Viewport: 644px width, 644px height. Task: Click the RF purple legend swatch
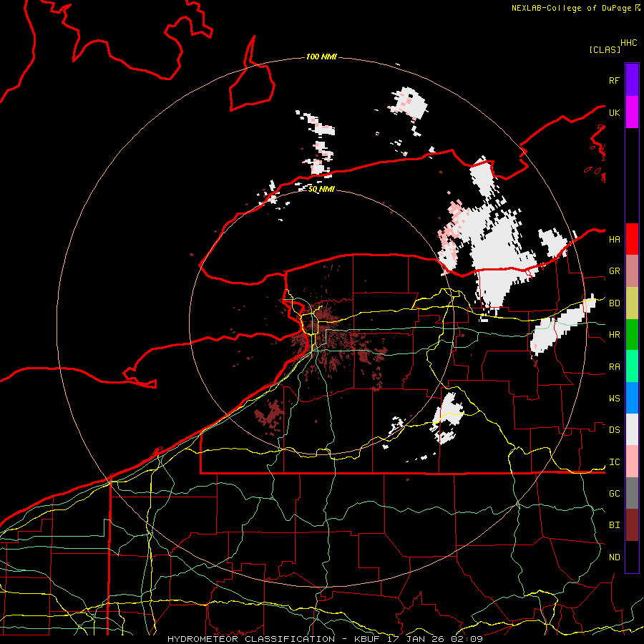[x=632, y=80]
